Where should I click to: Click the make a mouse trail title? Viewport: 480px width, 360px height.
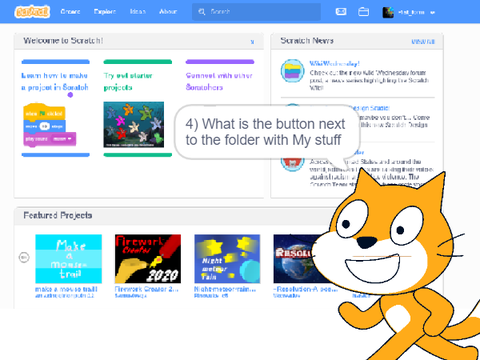(x=66, y=289)
